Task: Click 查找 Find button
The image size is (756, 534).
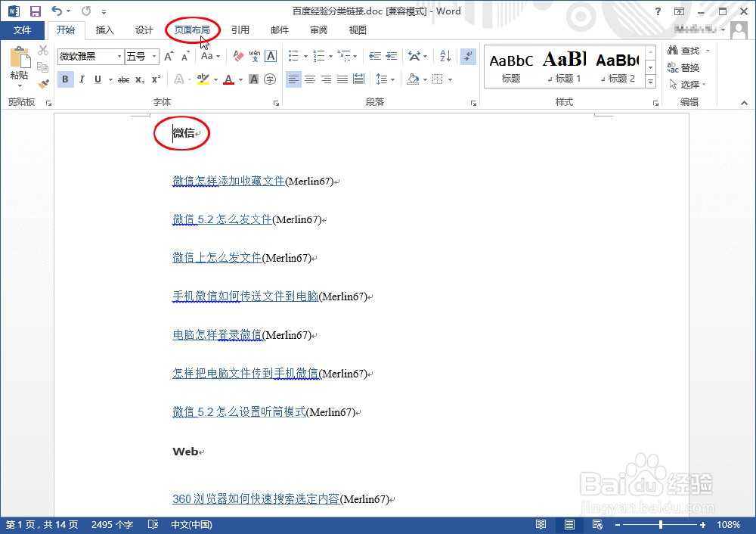Action: (x=683, y=50)
